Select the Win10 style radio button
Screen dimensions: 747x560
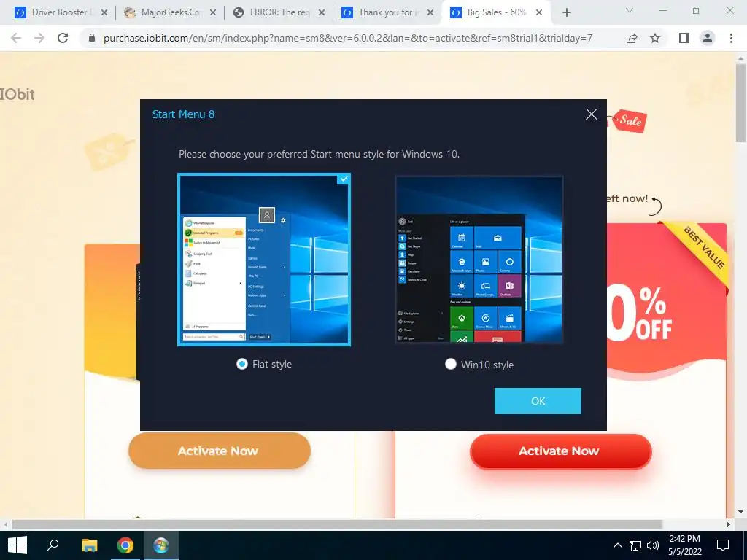(451, 365)
